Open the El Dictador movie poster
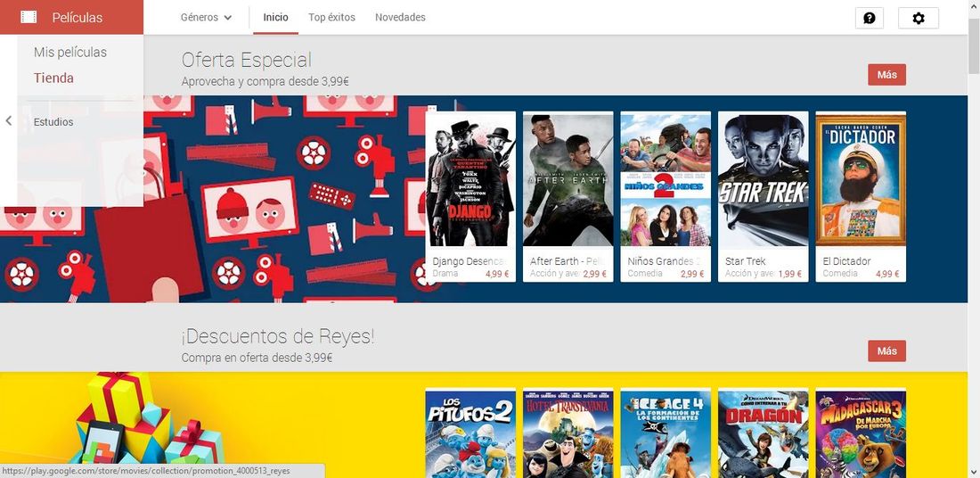This screenshot has height=478, width=980. coord(861,180)
